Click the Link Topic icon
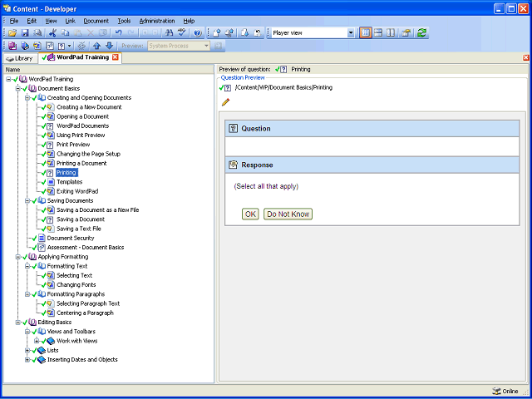The height and width of the screenshot is (399, 532). 37,46
